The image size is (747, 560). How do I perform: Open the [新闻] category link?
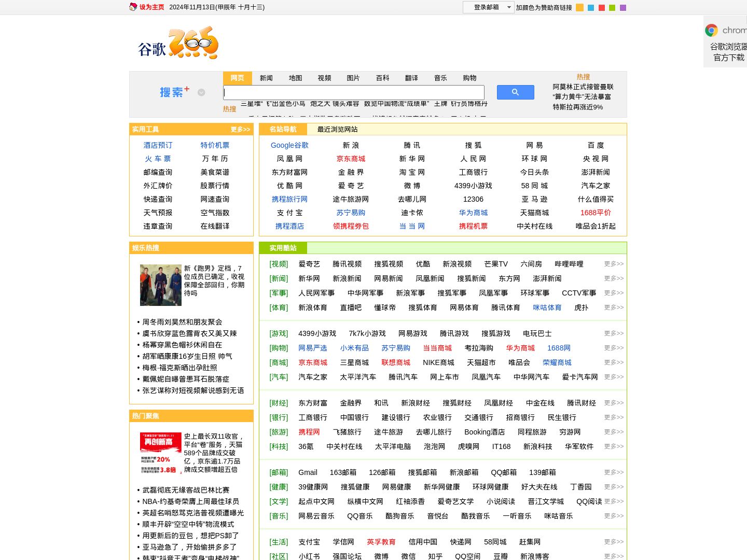pos(279,278)
